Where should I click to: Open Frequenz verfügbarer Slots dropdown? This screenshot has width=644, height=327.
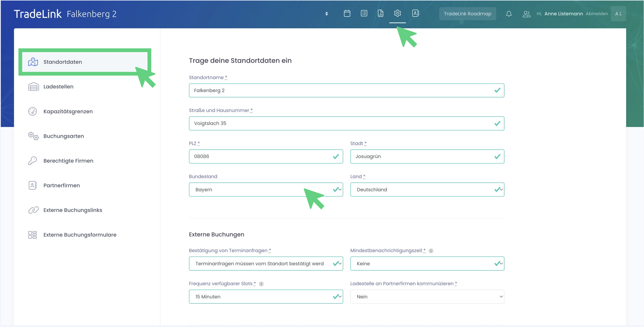pos(266,297)
